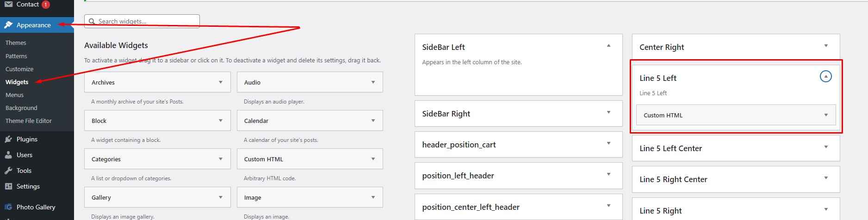Viewport: 868px width, 220px height.
Task: Open the Menus submenu item
Action: coord(14,95)
